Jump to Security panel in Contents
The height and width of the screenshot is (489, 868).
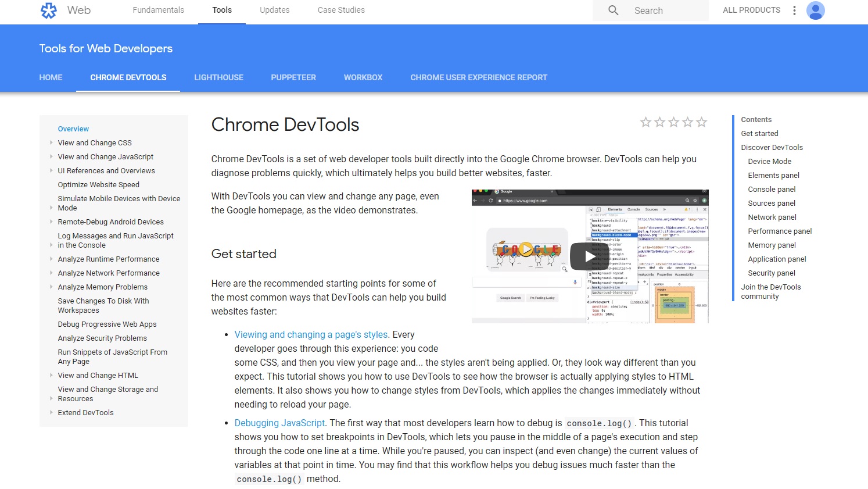tap(772, 273)
